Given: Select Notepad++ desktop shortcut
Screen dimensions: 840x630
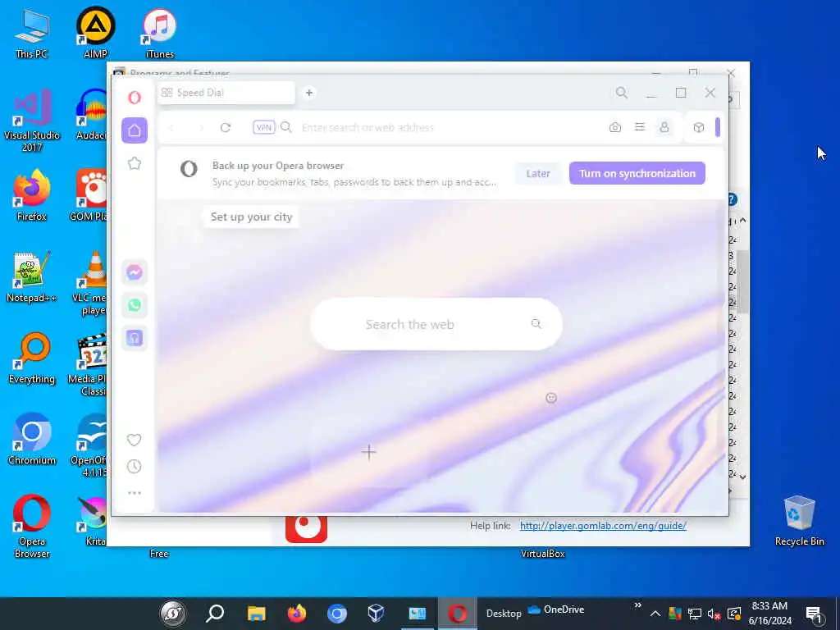Looking at the screenshot, I should coord(32,277).
